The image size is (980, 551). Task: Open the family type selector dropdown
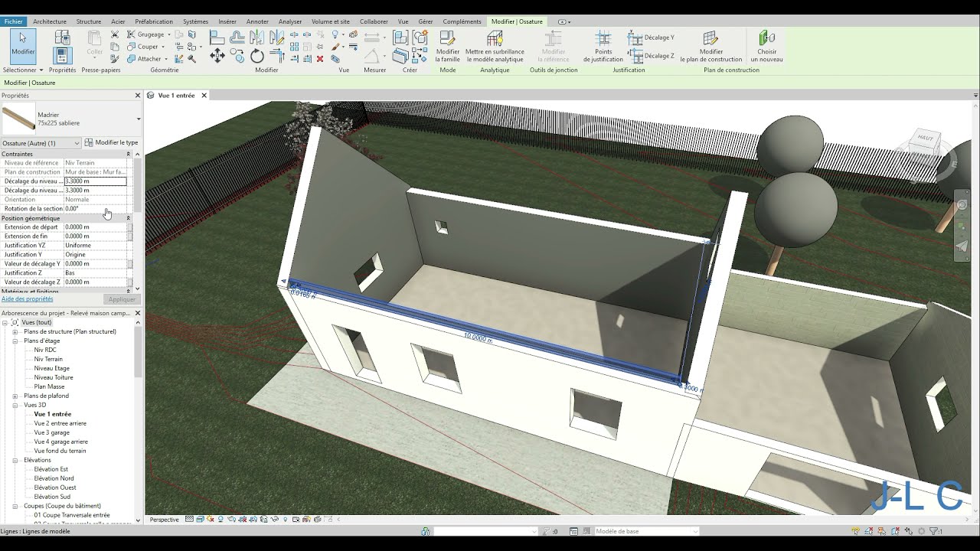[x=139, y=119]
